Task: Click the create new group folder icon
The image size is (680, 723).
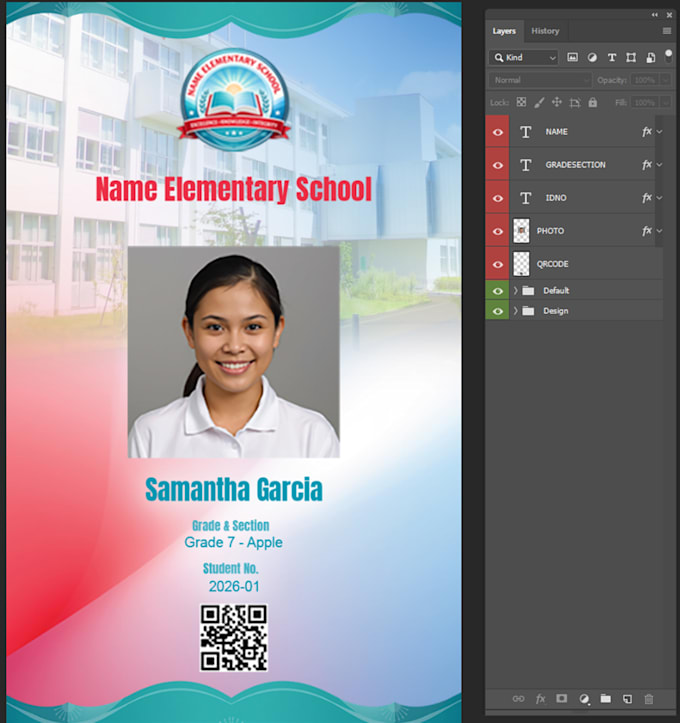Action: coord(605,699)
